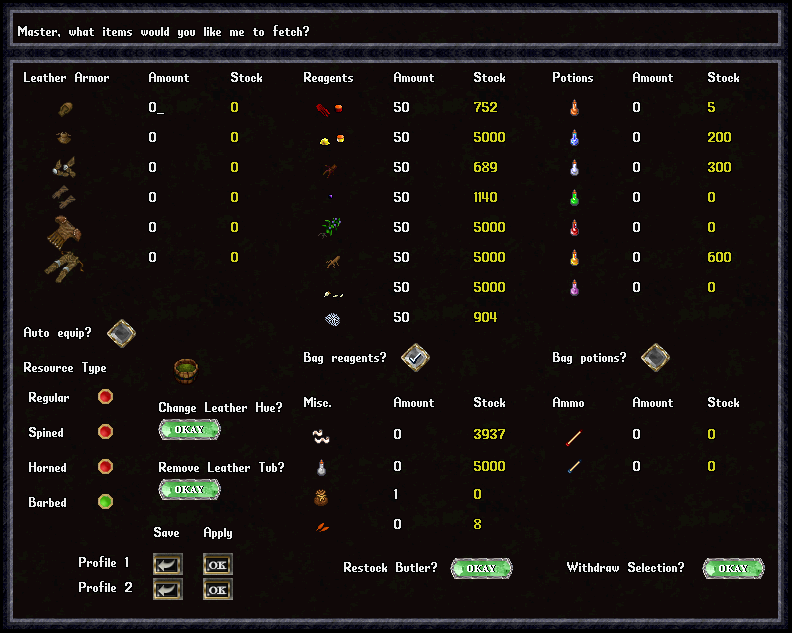This screenshot has width=792, height=633.
Task: Click the leather gorget icon
Action: click(x=64, y=137)
